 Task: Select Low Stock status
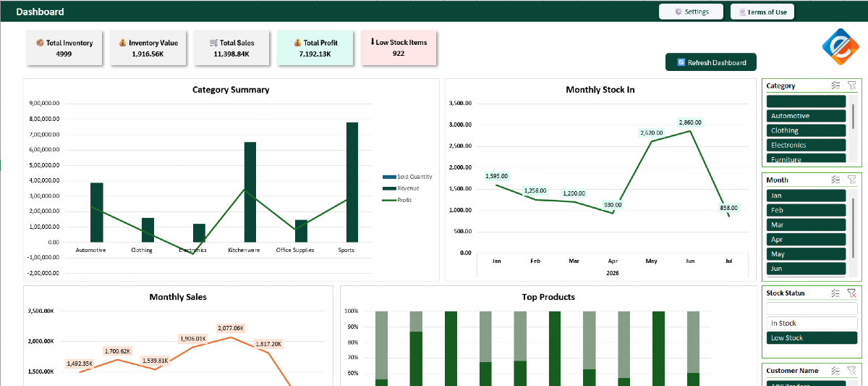point(812,337)
